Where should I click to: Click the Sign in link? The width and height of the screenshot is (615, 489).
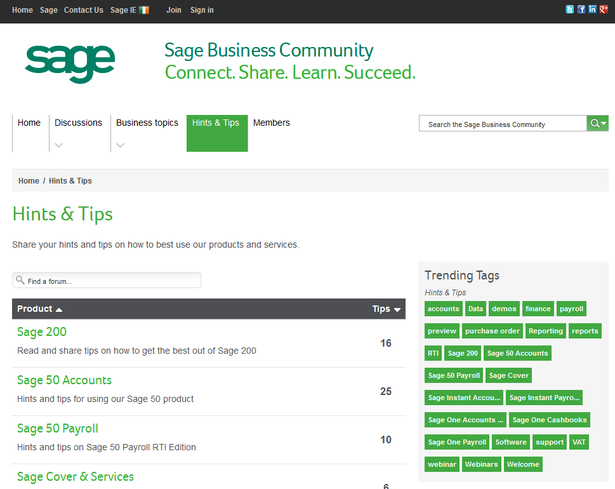pos(202,10)
